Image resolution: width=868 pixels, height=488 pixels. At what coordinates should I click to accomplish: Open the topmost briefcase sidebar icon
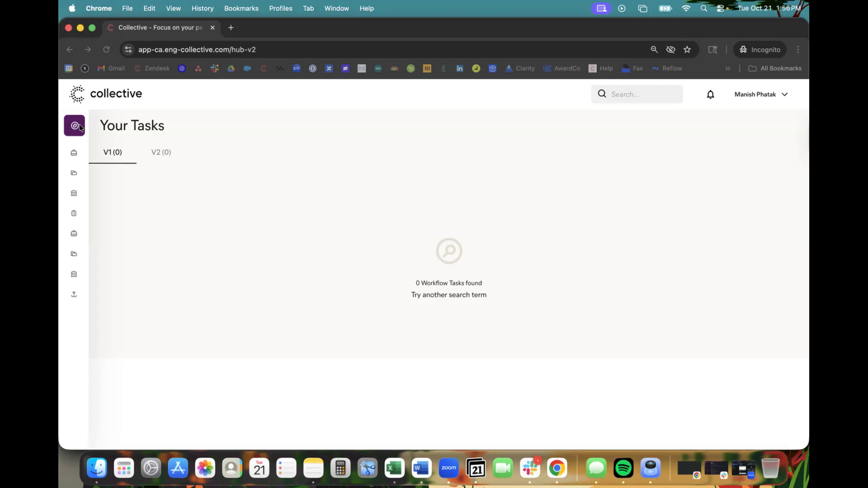click(x=74, y=153)
